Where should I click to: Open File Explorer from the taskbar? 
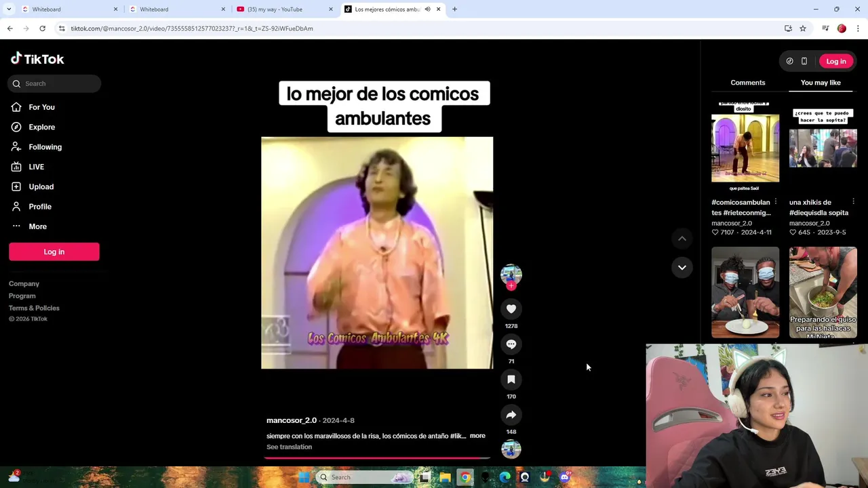[x=445, y=477]
